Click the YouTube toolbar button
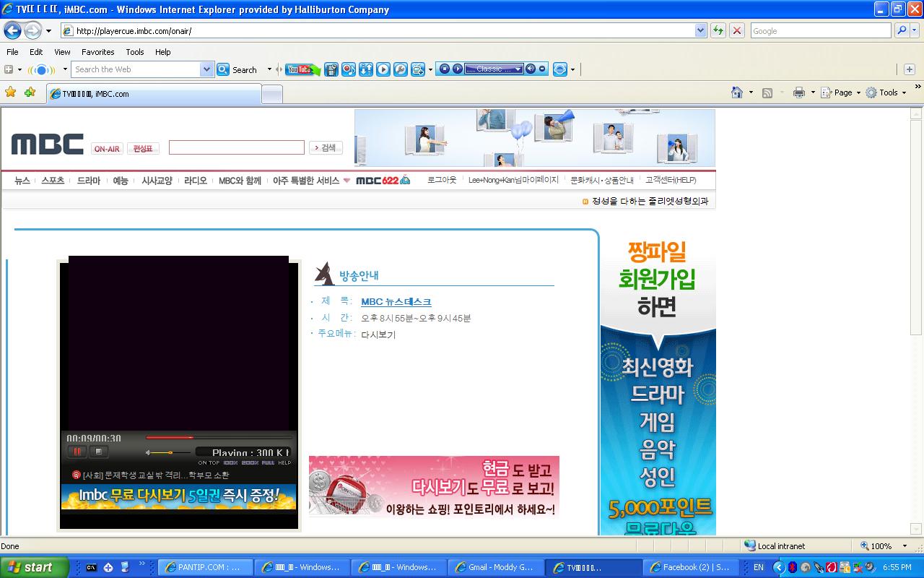 302,69
